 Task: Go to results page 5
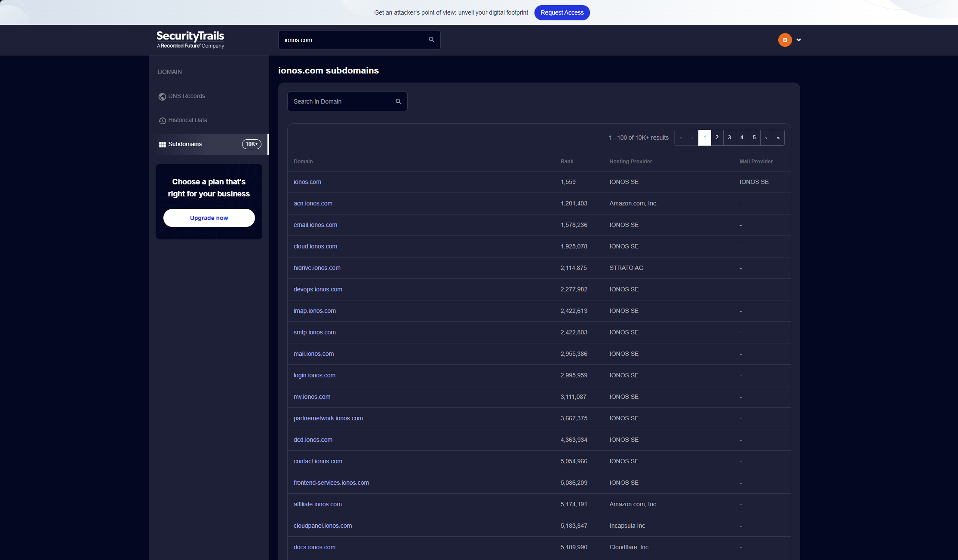coord(754,138)
